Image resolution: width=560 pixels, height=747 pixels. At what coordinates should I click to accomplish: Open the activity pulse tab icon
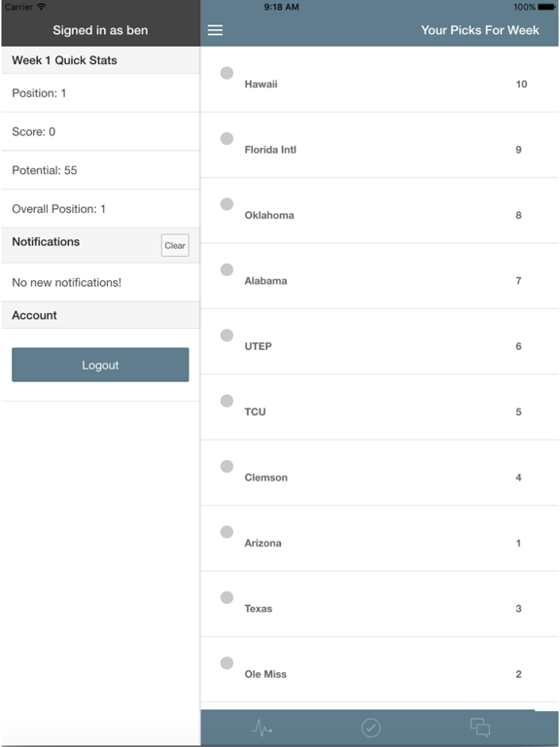(x=262, y=728)
